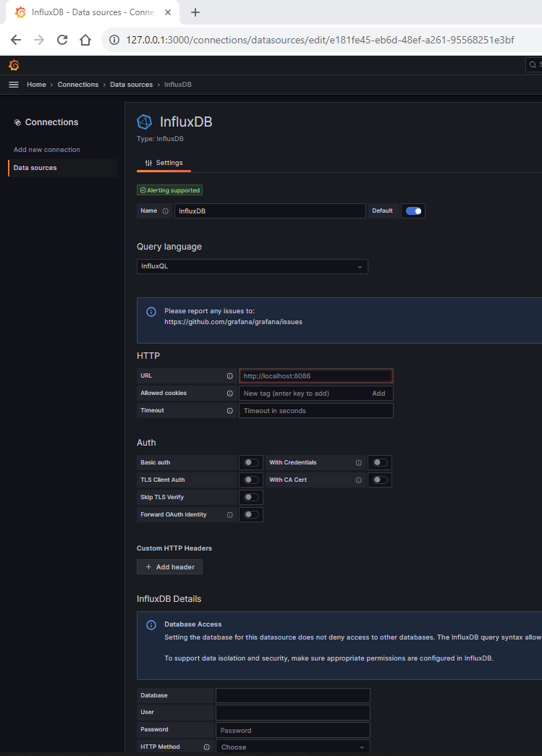Go to Data sources breadcrumb

coord(131,85)
